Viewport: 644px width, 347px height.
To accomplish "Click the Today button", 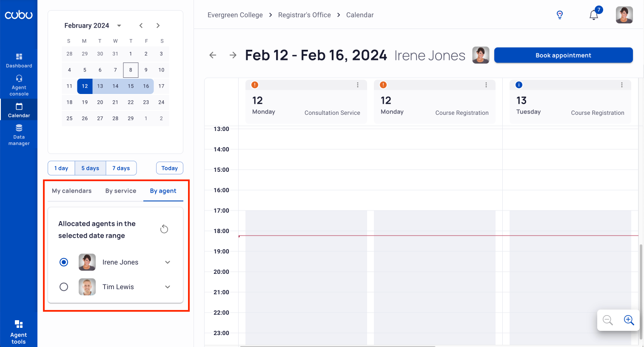I will click(170, 168).
